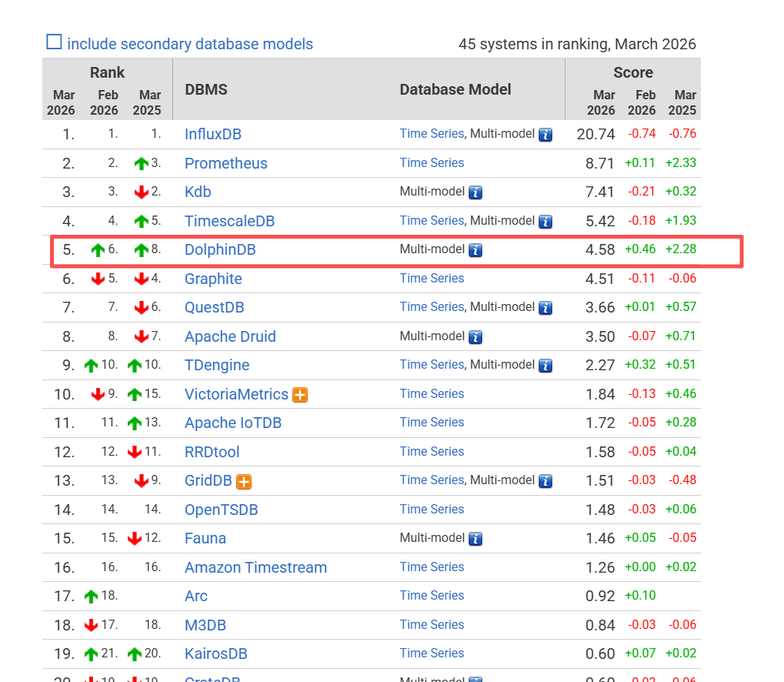Click the info icon in QuestDB row
Viewport: 784px width, 682px height.
pos(545,308)
